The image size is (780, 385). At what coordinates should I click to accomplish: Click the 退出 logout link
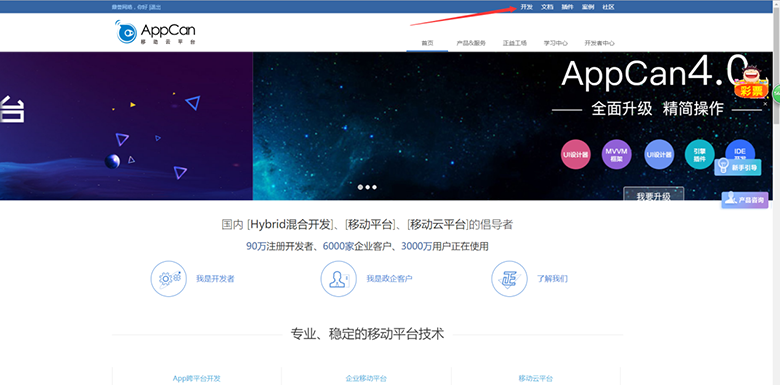click(x=155, y=7)
